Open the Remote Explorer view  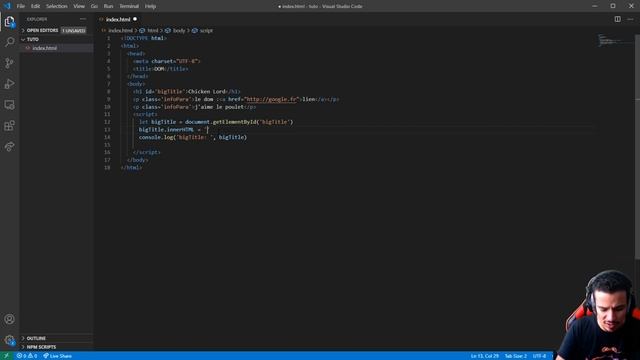9,104
